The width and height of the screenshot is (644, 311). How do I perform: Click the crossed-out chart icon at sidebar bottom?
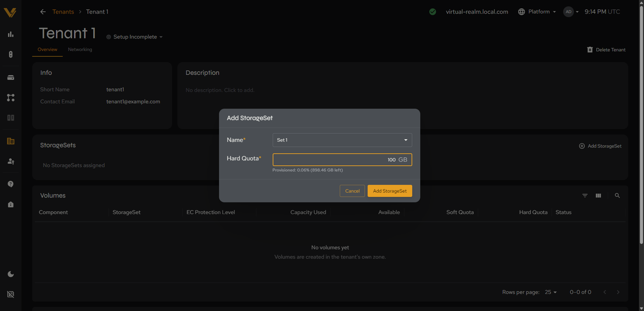(x=11, y=294)
